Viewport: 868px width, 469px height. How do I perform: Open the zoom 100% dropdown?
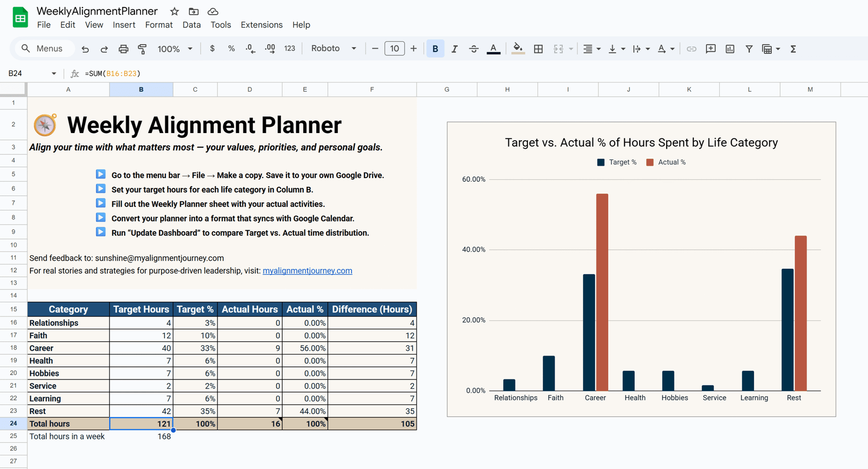tap(175, 49)
